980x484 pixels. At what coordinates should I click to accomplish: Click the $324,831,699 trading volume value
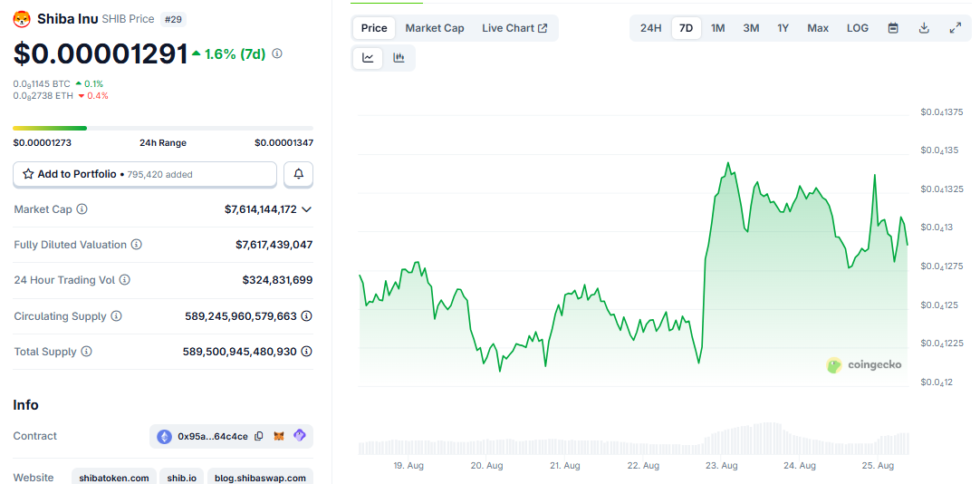pos(277,280)
